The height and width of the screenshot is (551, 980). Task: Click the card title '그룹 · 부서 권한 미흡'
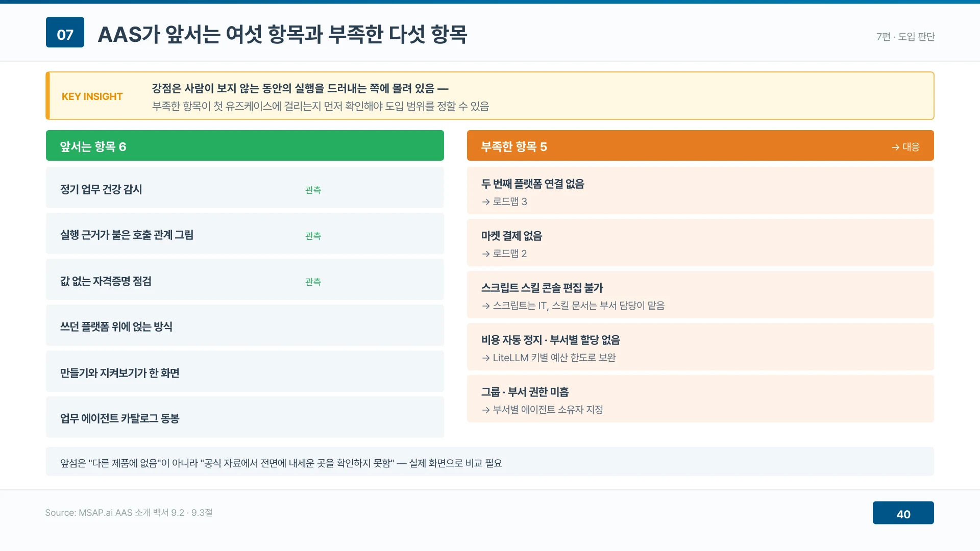pyautogui.click(x=525, y=392)
